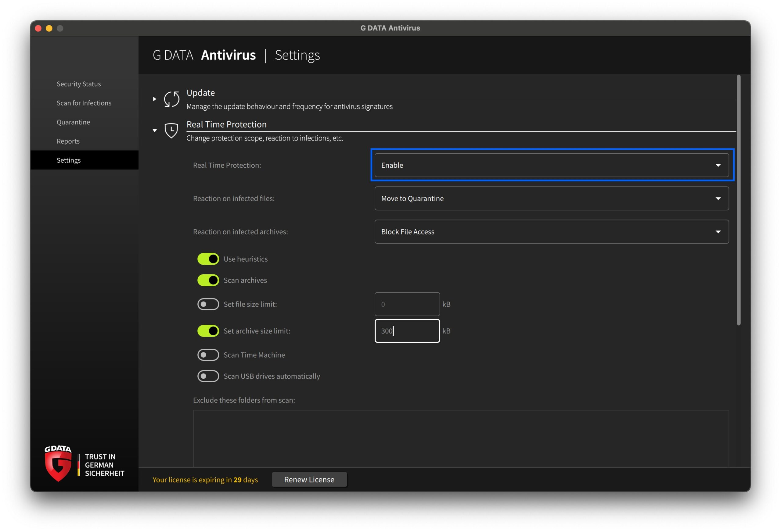
Task: Click the settings vertical scrollbar
Action: click(739, 200)
